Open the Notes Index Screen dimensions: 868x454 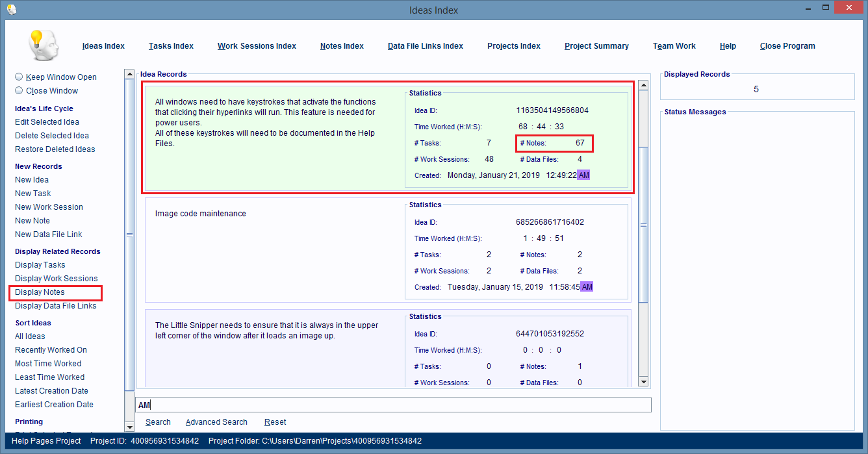[342, 46]
